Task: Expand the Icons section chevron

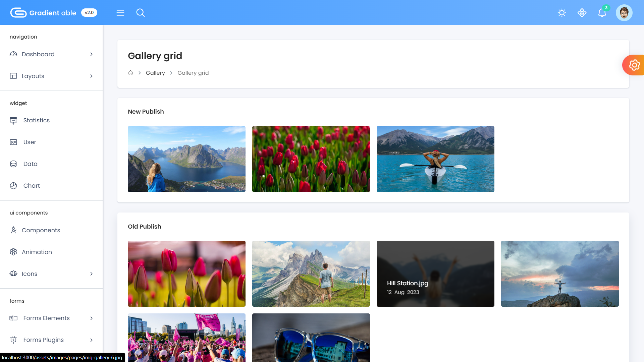Action: [91, 274]
